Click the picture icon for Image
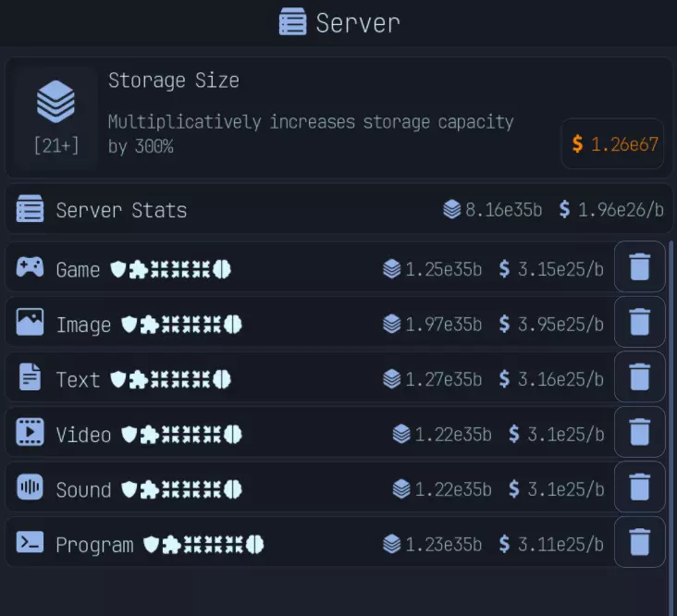This screenshot has height=616, width=677. (30, 322)
